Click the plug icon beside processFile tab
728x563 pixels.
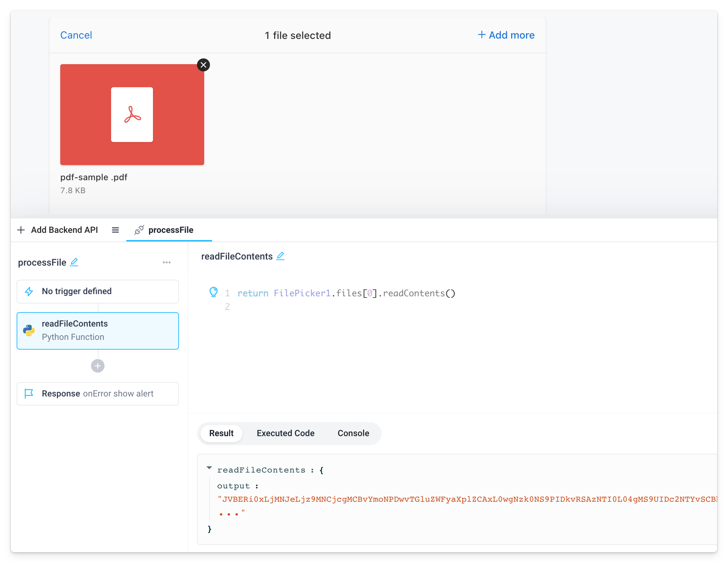pos(139,230)
